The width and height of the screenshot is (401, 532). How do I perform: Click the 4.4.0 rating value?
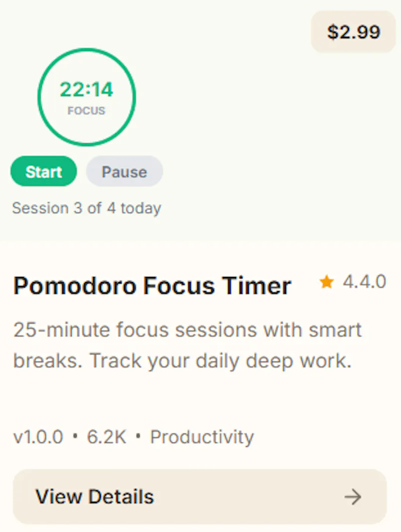pyautogui.click(x=364, y=282)
